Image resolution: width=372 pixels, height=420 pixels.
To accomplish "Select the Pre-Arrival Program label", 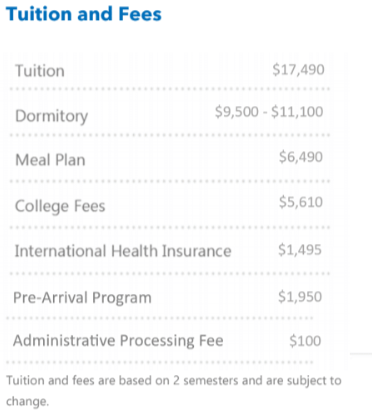I will point(82,298).
